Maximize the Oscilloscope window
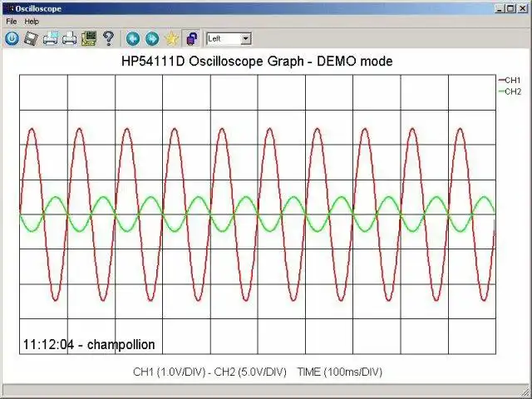 coord(510,9)
